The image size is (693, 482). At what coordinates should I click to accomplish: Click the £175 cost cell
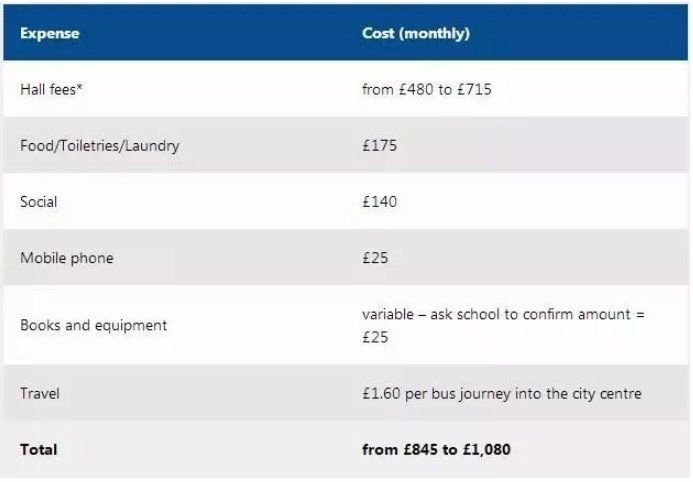click(x=380, y=145)
